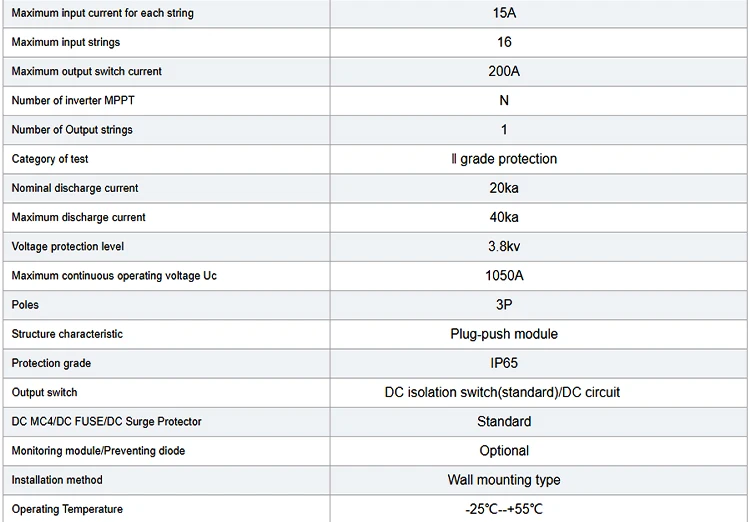The width and height of the screenshot is (750, 522).
Task: Click the 1050A operating voltage value
Action: (x=504, y=275)
